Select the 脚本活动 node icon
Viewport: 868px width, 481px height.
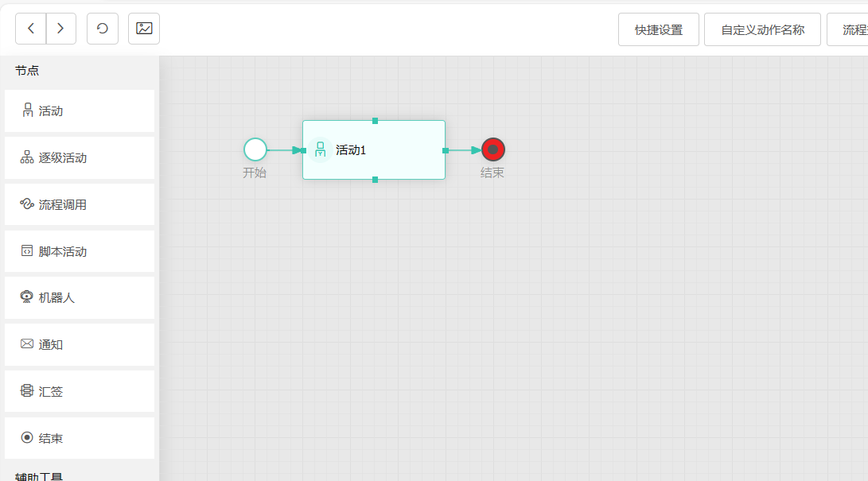27,251
